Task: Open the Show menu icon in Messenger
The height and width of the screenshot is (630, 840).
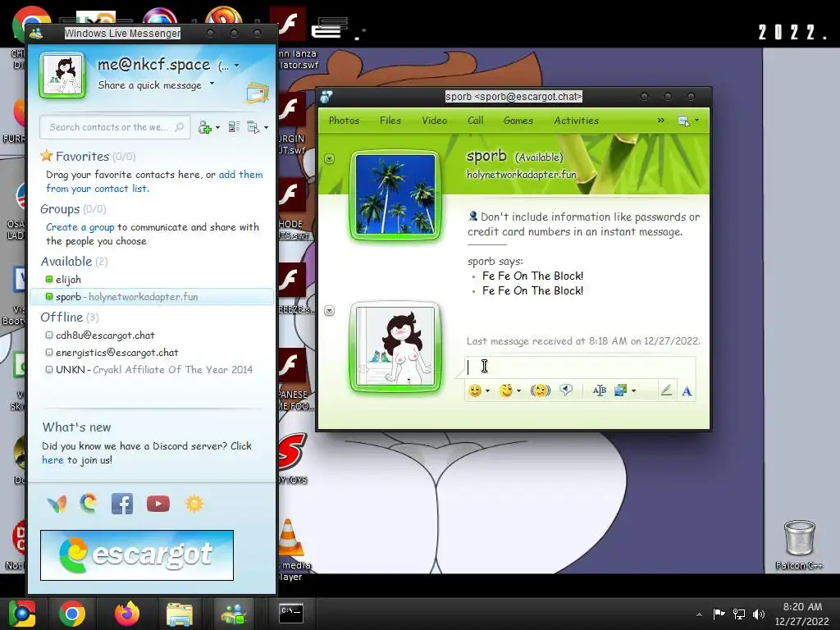Action: click(253, 127)
